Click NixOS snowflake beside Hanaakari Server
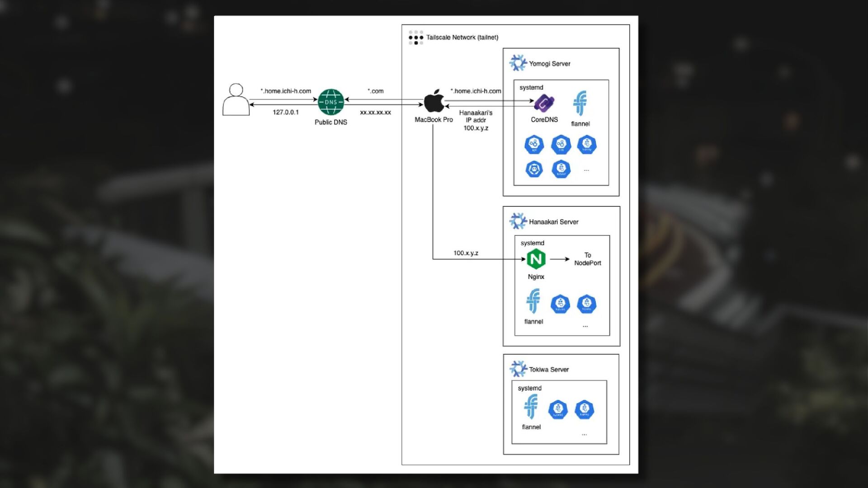 [x=518, y=221]
